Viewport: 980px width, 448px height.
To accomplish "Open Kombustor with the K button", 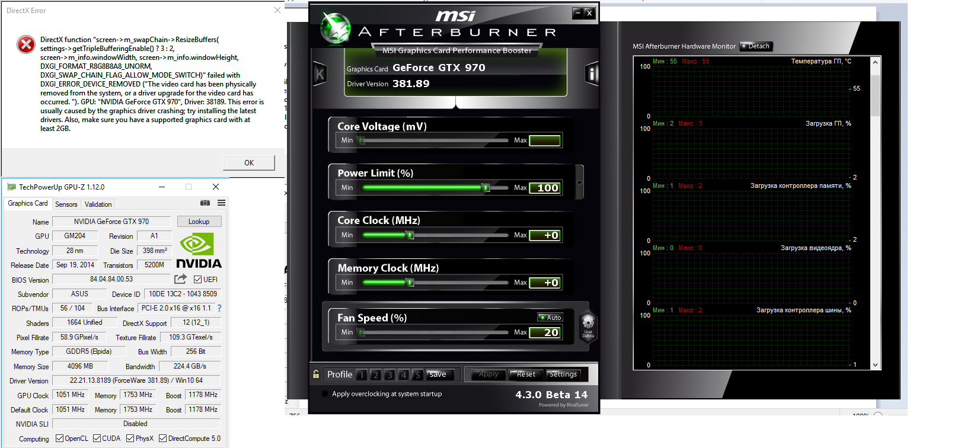I will coord(320,74).
